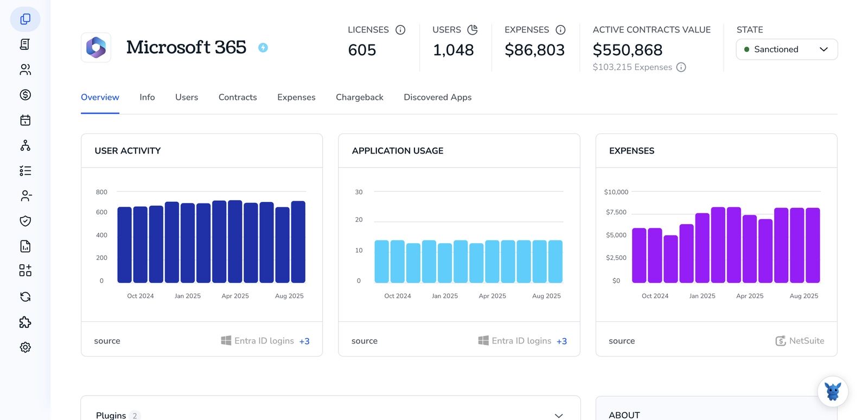
Task: Click first light blue bar in Application Usage
Action: tap(382, 262)
